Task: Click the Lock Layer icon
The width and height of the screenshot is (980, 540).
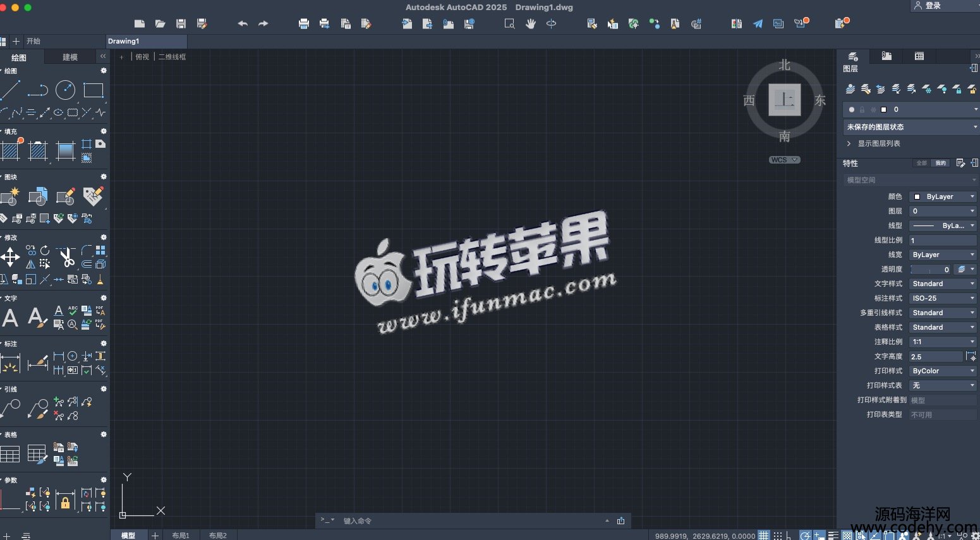Action: 957,89
